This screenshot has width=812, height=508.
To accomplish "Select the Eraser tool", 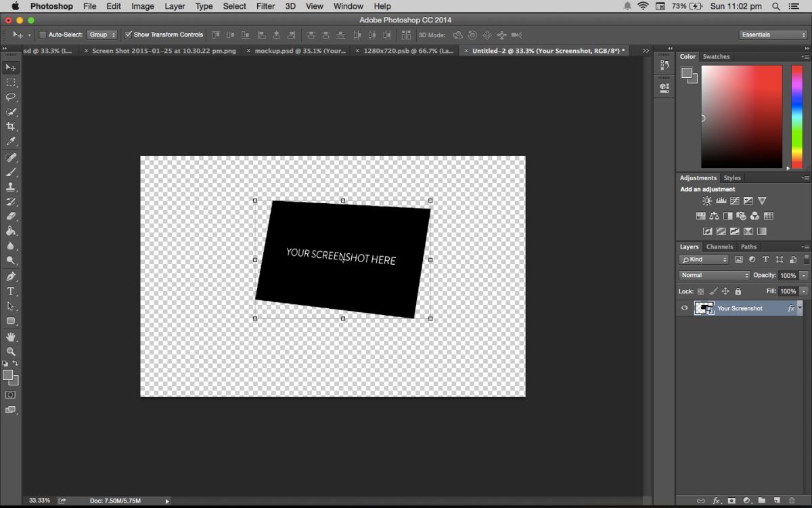I will point(11,217).
